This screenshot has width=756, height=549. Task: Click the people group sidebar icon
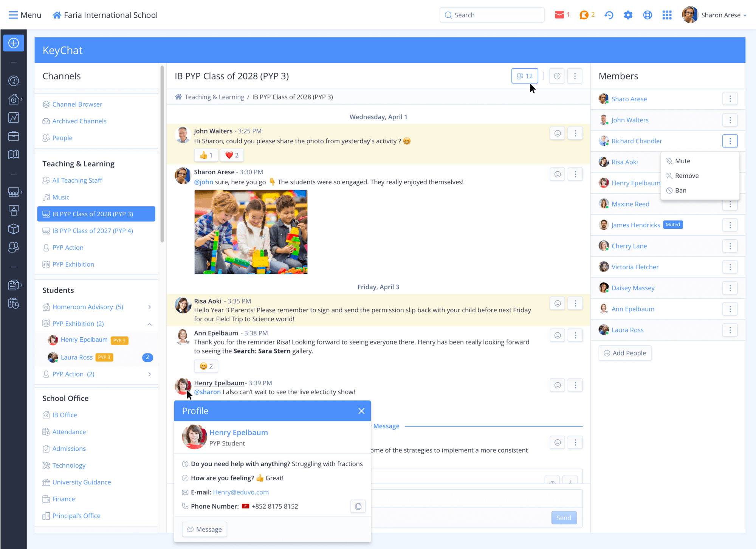pos(14,247)
